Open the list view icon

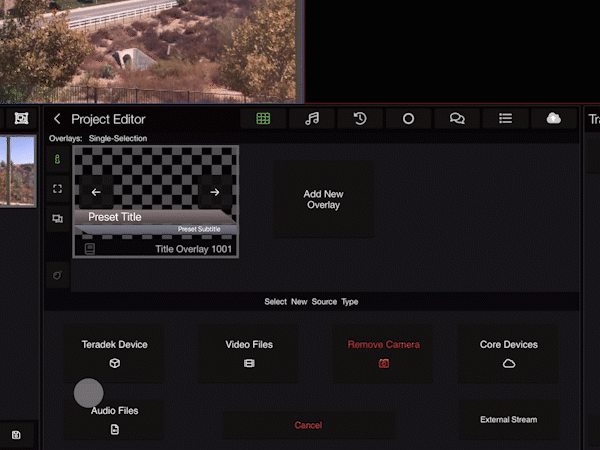click(x=506, y=118)
